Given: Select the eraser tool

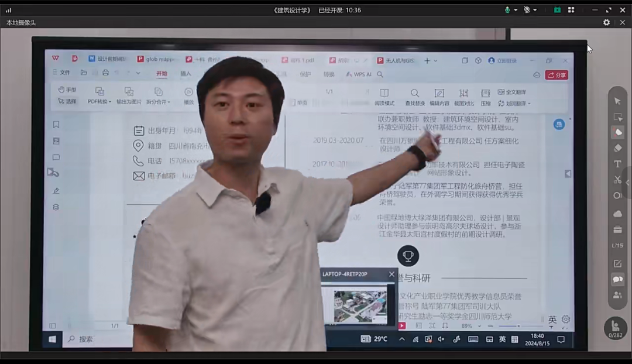Looking at the screenshot, I should (x=617, y=148).
